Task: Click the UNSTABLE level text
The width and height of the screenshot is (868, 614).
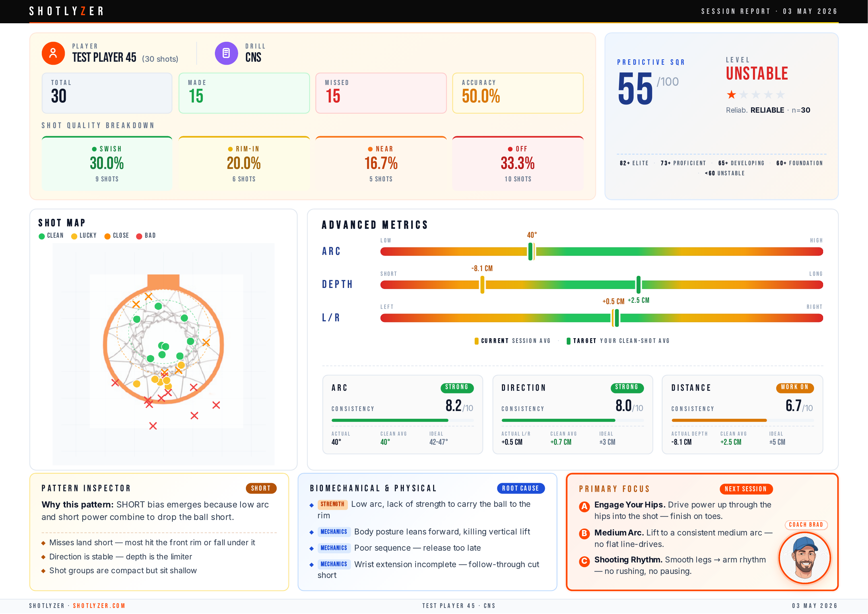Action: 757,74
